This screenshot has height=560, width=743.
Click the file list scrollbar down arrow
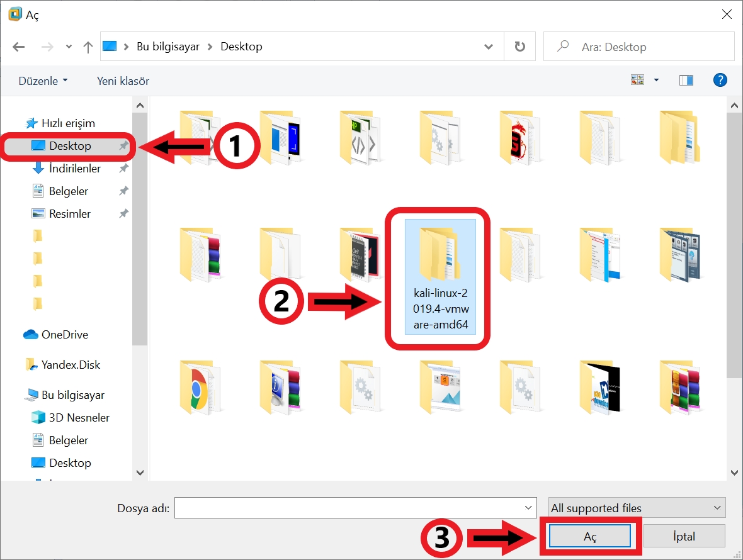click(734, 473)
